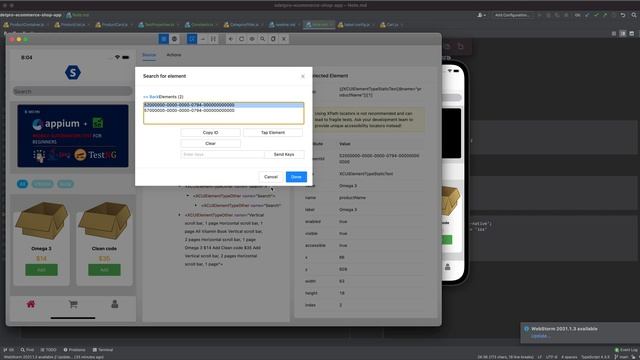The width and height of the screenshot is (640, 360).
Task: Select the third category chip
Action: [65, 184]
